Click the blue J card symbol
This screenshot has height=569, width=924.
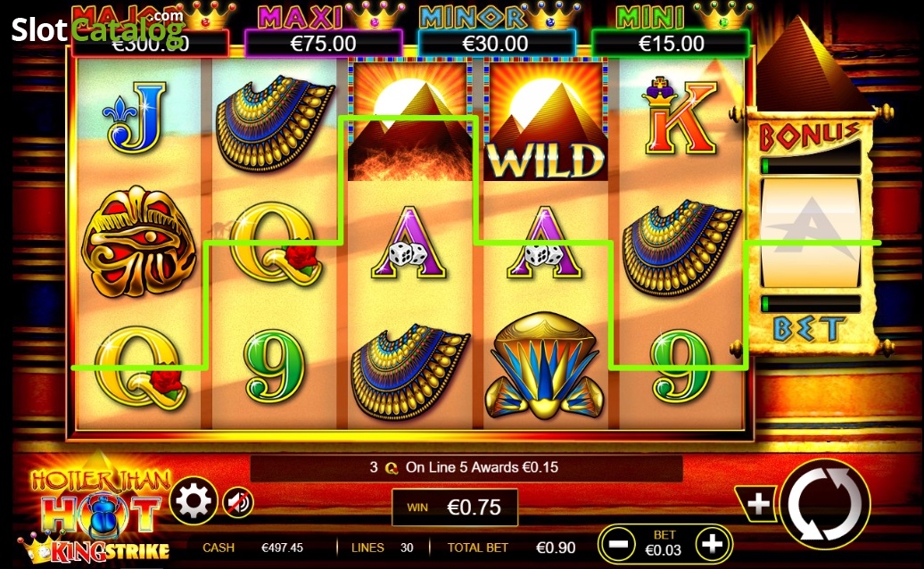(x=135, y=117)
